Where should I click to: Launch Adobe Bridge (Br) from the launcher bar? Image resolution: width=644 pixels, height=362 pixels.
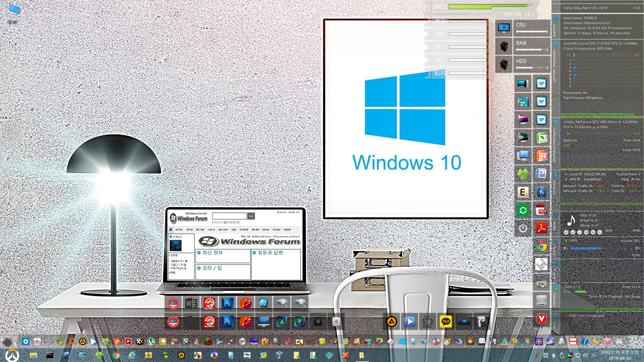[x=470, y=342]
